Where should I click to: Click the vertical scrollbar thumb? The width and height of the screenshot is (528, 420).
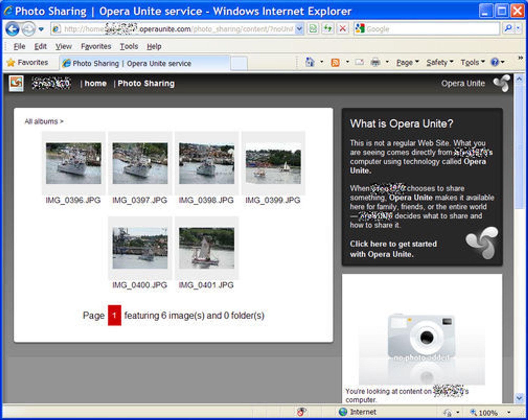pos(519,147)
